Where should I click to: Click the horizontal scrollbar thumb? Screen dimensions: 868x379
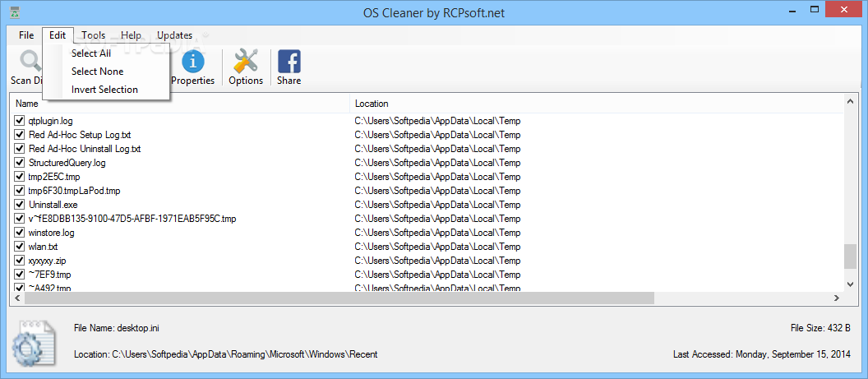click(x=339, y=298)
